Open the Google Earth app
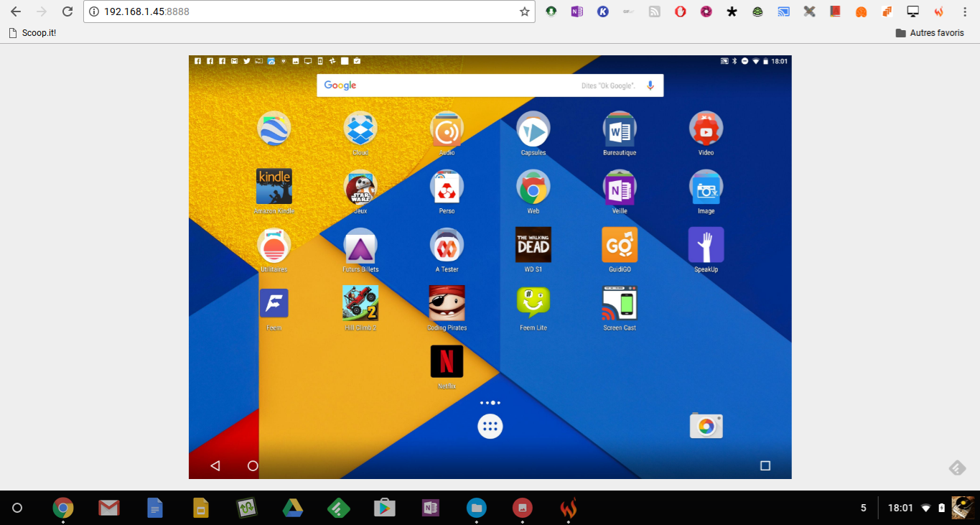 click(274, 129)
